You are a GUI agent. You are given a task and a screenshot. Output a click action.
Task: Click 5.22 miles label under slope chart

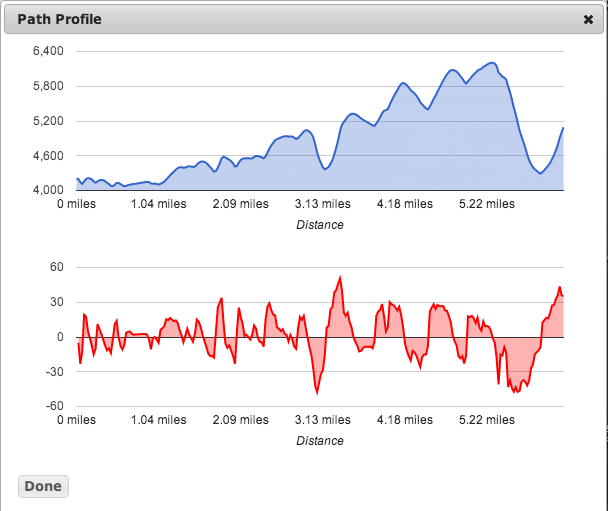pos(486,420)
